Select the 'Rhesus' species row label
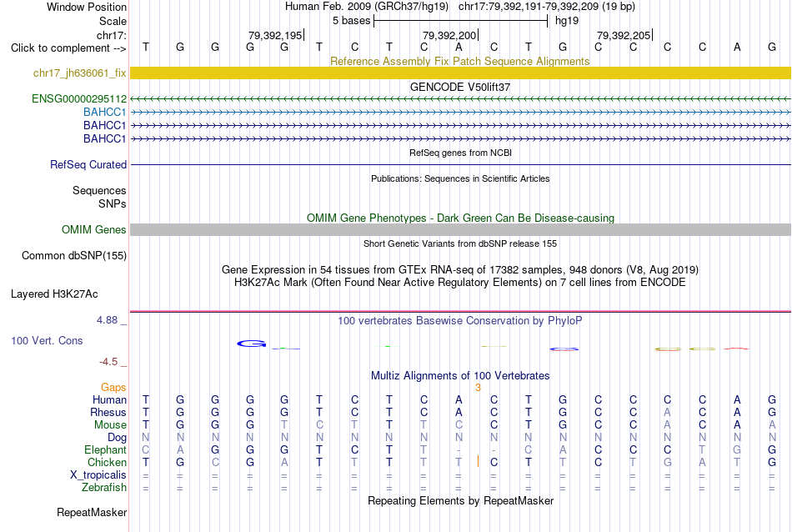This screenshot has width=792, height=532. point(108,413)
